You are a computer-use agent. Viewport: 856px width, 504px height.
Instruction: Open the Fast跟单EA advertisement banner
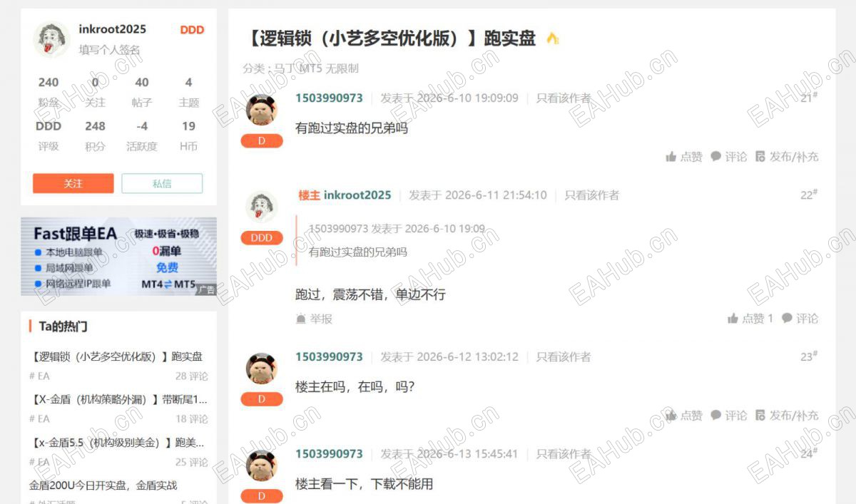tap(118, 257)
